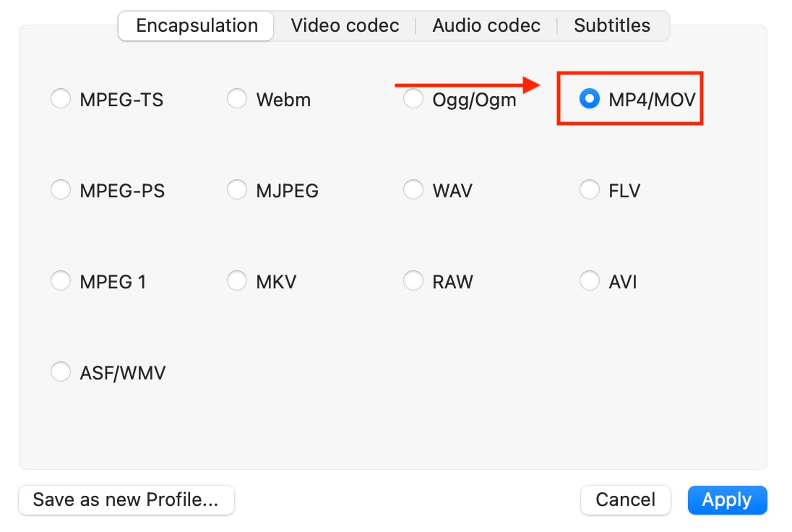Choose the MJPEG radio option

pos(237,190)
